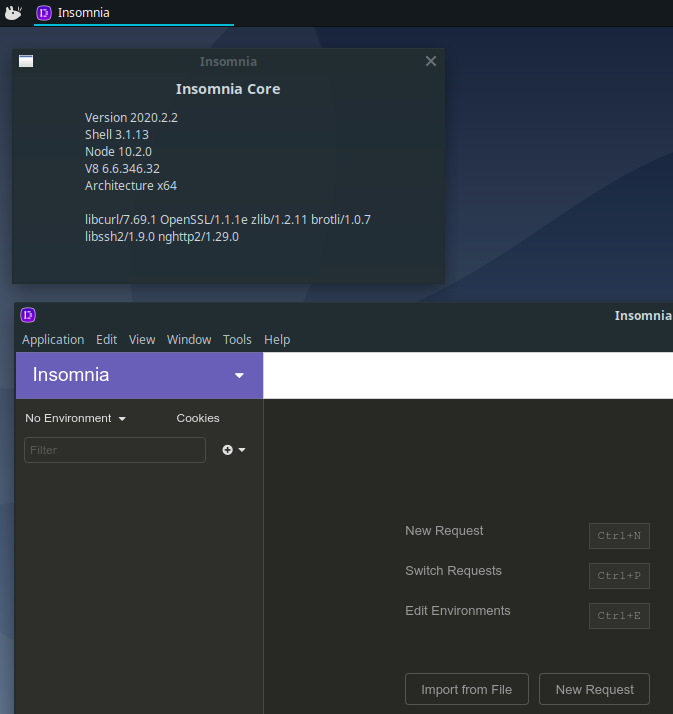Click the Architecture x64 line
The image size is (673, 714).
131,186
